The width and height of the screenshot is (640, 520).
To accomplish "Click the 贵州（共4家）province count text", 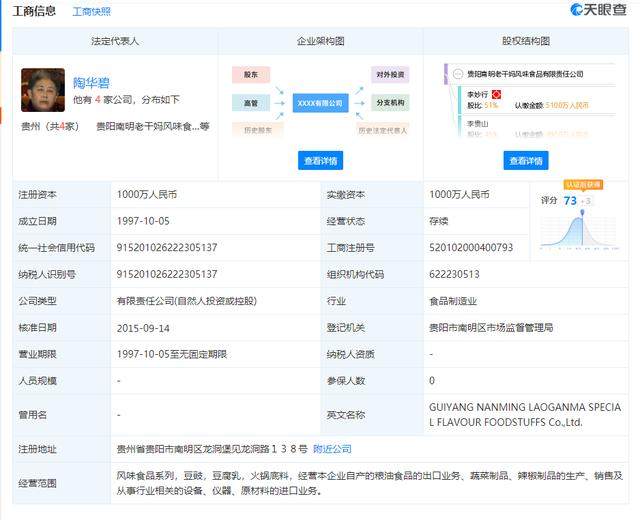I will 50,127.
